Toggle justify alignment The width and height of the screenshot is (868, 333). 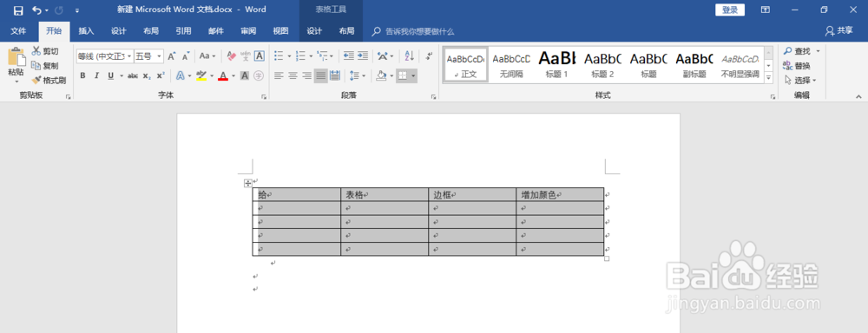pyautogui.click(x=321, y=75)
